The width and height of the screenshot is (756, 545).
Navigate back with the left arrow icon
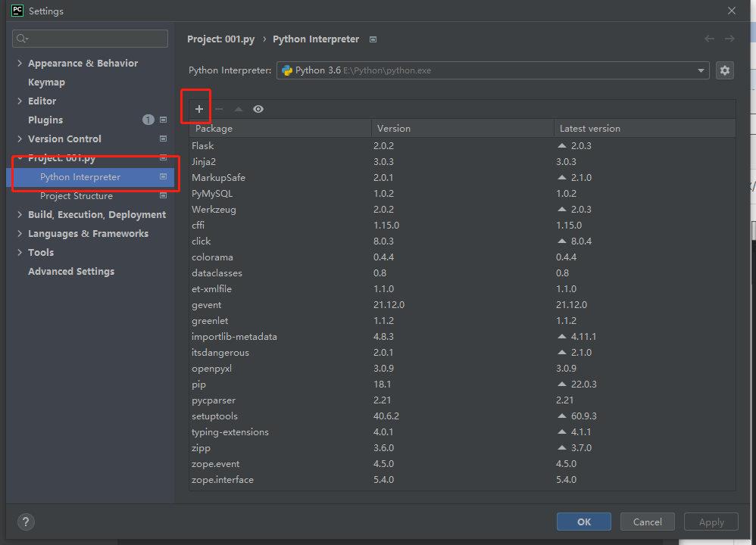click(x=709, y=39)
